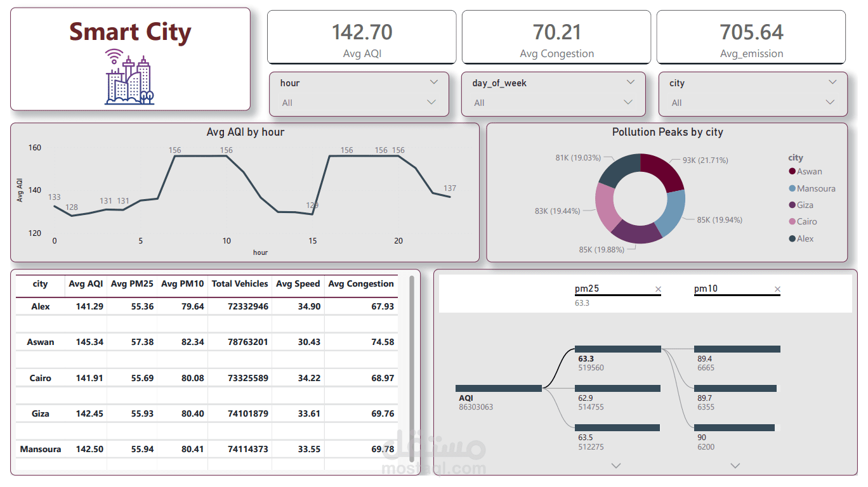Select the 63.3 pm25 node bar
Viewport: 868px width, 487px height.
(618, 349)
